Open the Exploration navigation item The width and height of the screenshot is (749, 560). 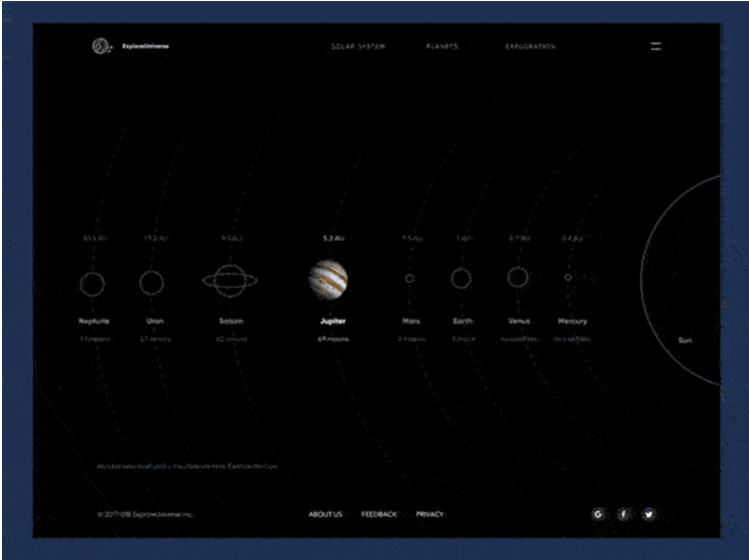(x=530, y=47)
